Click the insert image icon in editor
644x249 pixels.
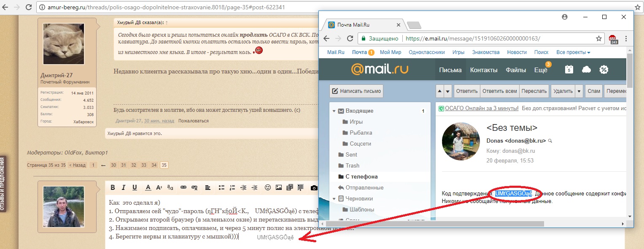pos(278,187)
